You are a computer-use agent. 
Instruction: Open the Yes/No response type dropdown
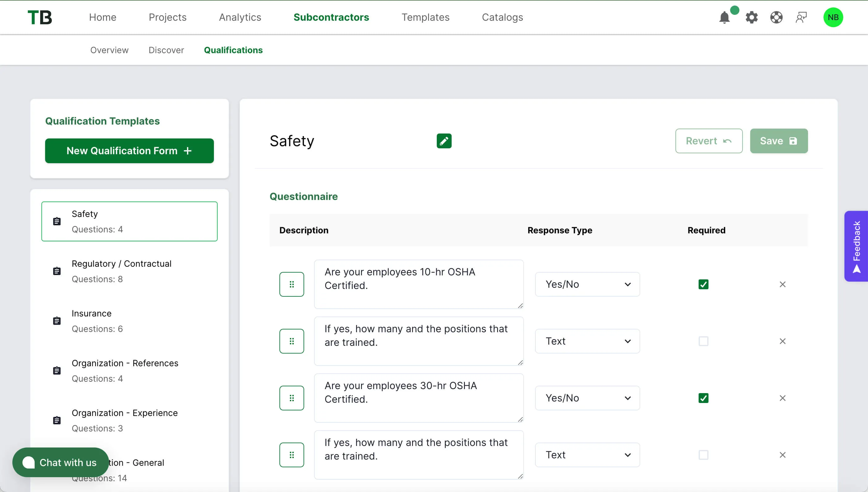[x=587, y=284]
